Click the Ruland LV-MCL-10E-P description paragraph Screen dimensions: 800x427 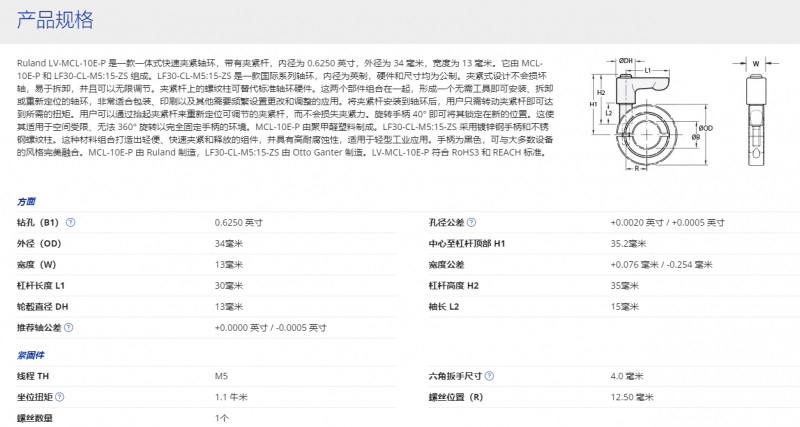coord(285,108)
